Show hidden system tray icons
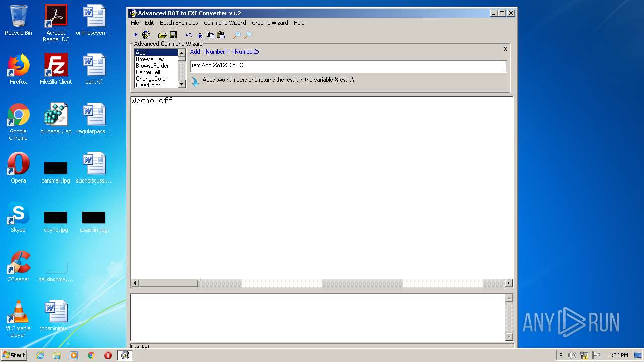 click(561, 355)
